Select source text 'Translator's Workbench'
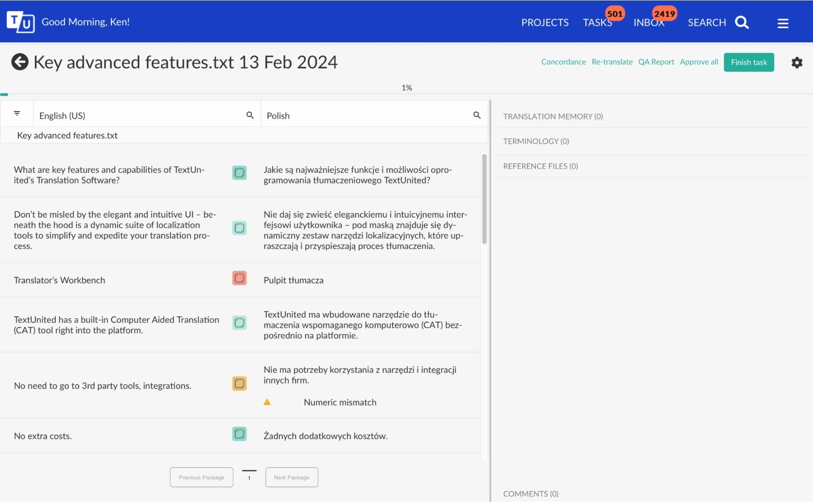Viewport: 813px width, 504px height. coord(60,280)
